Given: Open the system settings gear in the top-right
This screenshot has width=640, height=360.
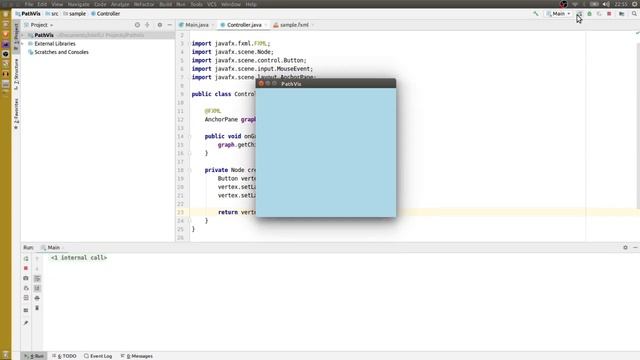Looking at the screenshot, I should pyautogui.click(x=635, y=4).
